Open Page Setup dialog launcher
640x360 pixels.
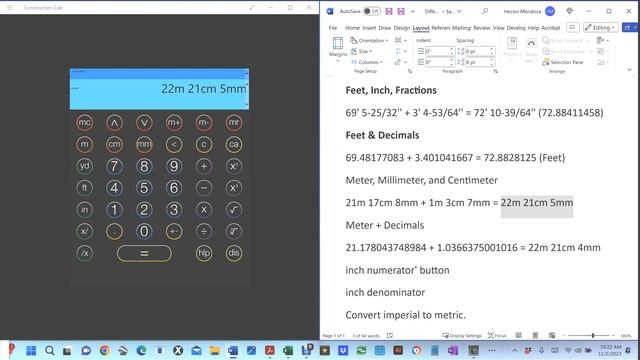[410, 71]
